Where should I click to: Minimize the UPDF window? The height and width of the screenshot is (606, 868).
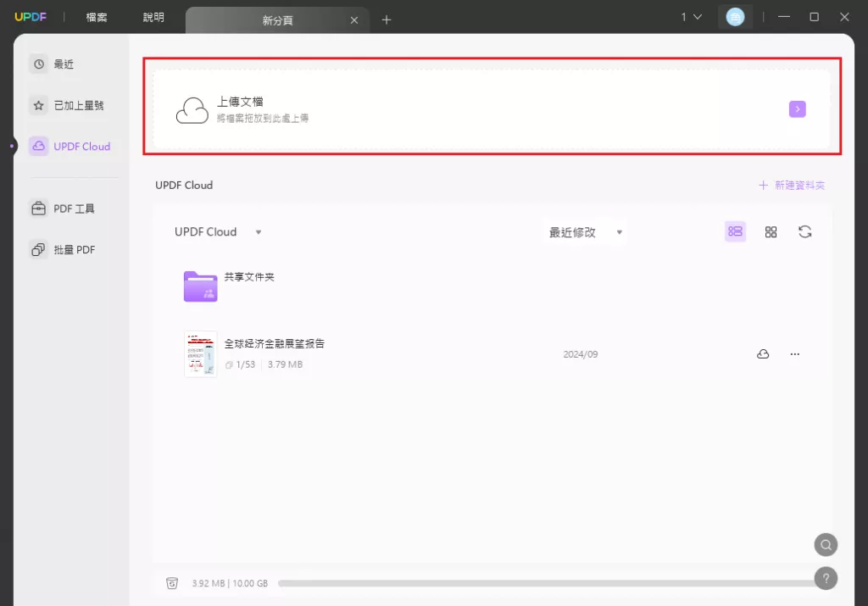click(784, 17)
